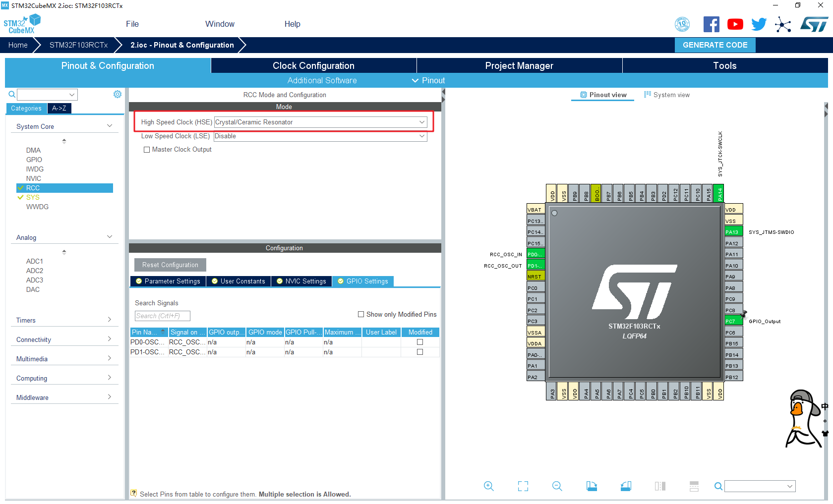Viewport: 833px width, 504px height.
Task: Open the File menu
Action: click(132, 24)
